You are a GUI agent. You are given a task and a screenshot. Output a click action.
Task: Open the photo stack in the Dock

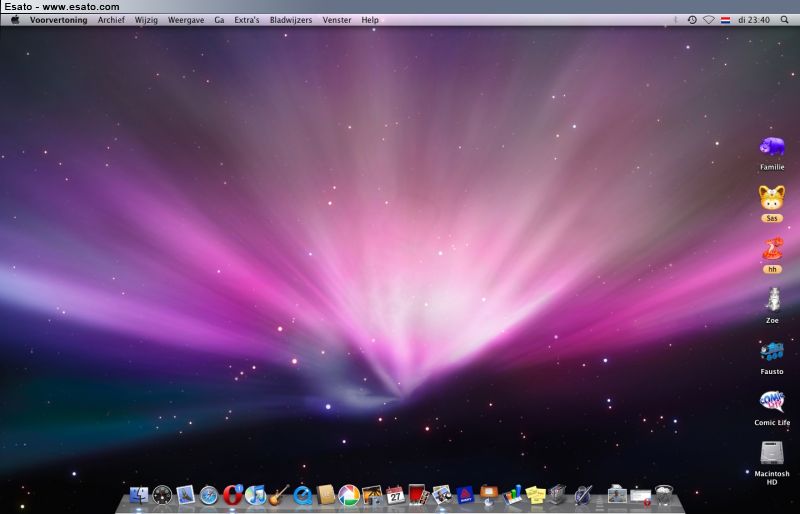click(x=617, y=495)
